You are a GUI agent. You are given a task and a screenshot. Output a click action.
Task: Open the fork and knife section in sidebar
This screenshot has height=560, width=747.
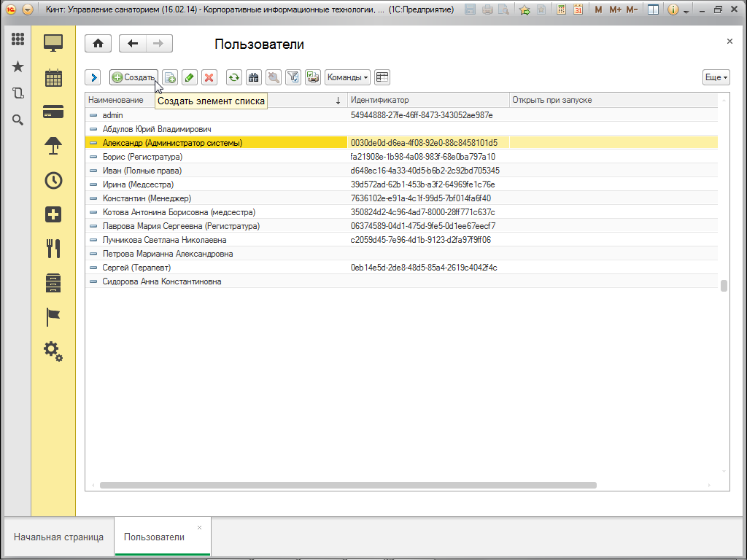pyautogui.click(x=53, y=248)
